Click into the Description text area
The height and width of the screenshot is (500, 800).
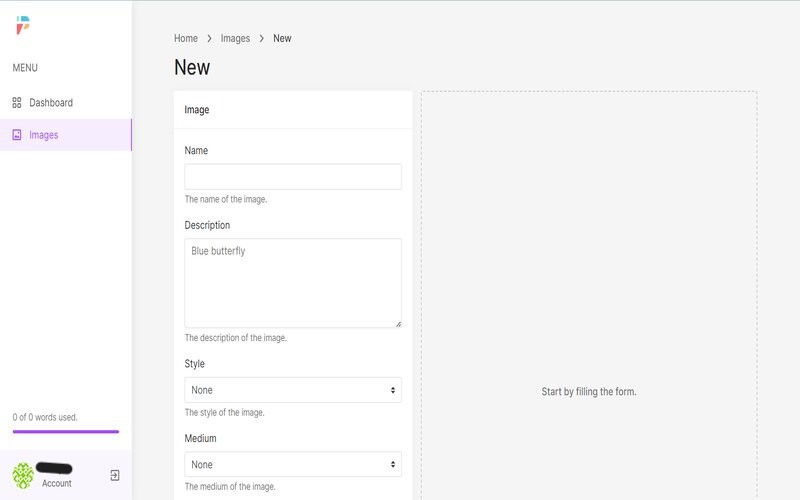pos(293,283)
